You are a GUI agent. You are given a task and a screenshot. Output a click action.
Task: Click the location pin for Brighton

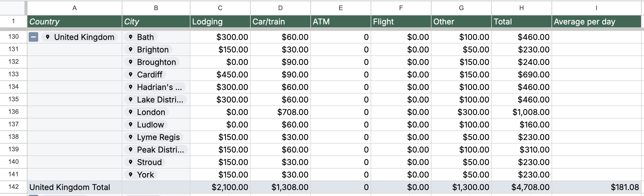tap(130, 49)
